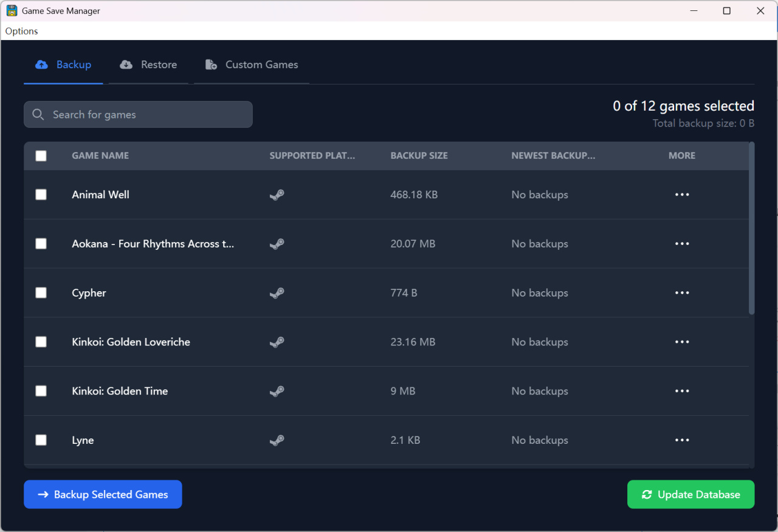Screen dimensions: 778x532
Task: Click the BACKUP SIZE column header
Action: [x=419, y=156]
